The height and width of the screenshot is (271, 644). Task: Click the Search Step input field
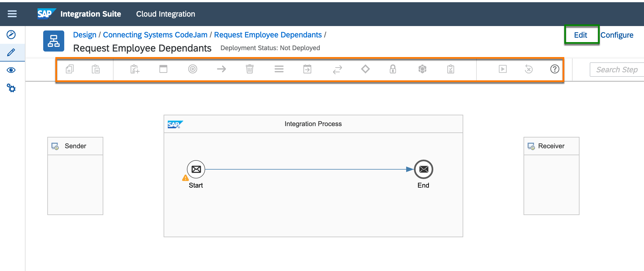point(617,70)
